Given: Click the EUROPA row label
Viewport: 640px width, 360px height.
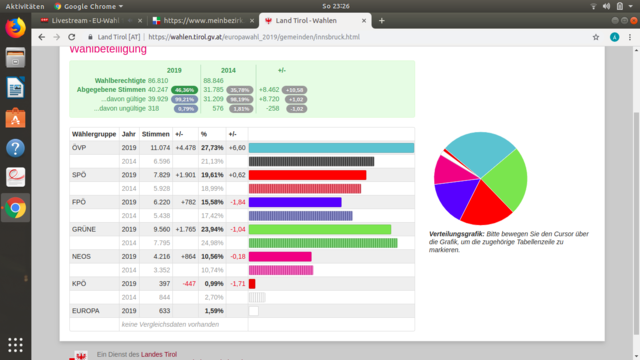Looking at the screenshot, I should tap(86, 311).
